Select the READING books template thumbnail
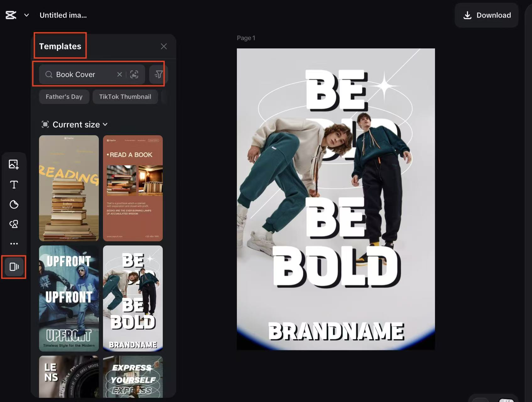 [x=69, y=188]
